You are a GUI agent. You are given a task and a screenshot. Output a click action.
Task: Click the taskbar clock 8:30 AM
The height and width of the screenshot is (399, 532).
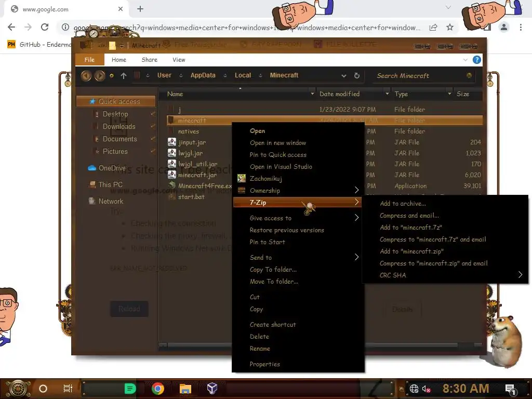tap(465, 389)
